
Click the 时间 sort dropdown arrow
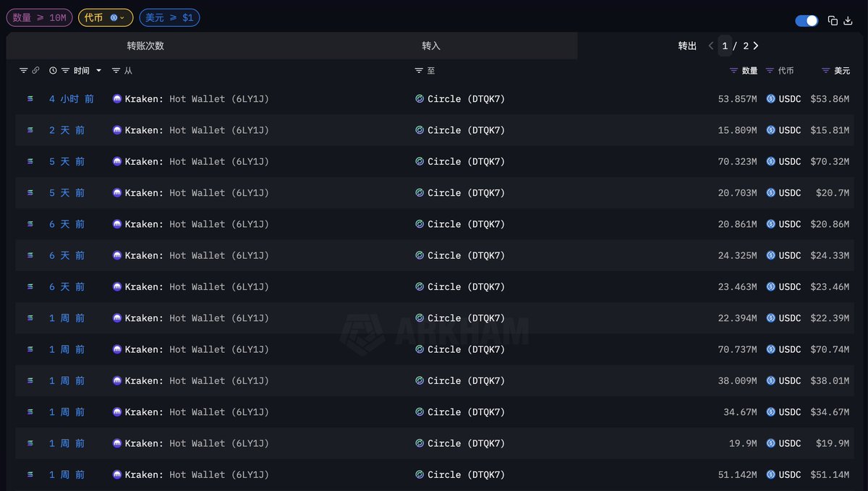point(98,71)
